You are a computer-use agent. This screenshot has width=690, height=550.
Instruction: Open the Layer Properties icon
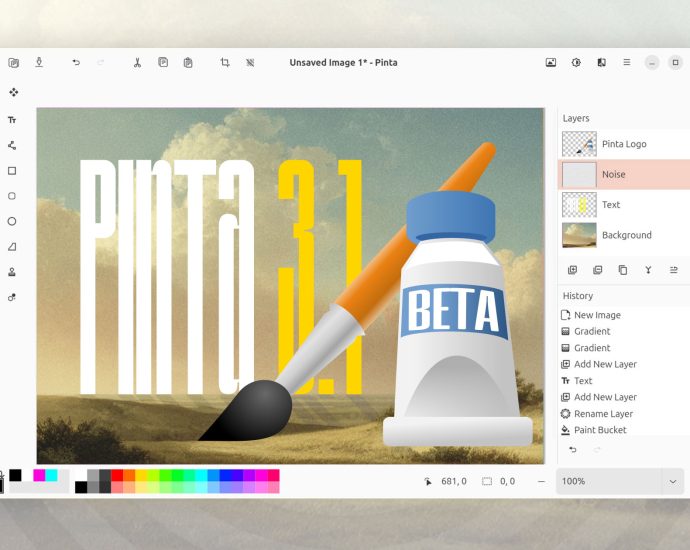coord(673,270)
